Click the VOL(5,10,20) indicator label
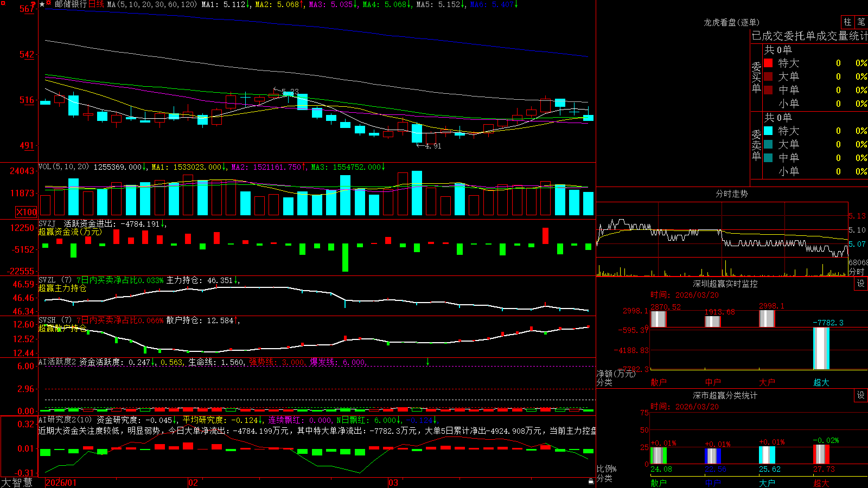 point(63,167)
